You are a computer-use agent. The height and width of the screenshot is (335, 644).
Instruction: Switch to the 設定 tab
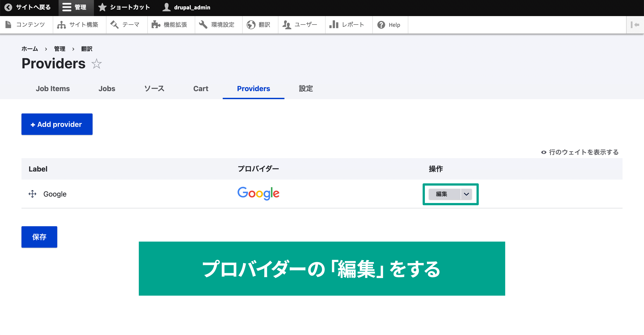306,89
